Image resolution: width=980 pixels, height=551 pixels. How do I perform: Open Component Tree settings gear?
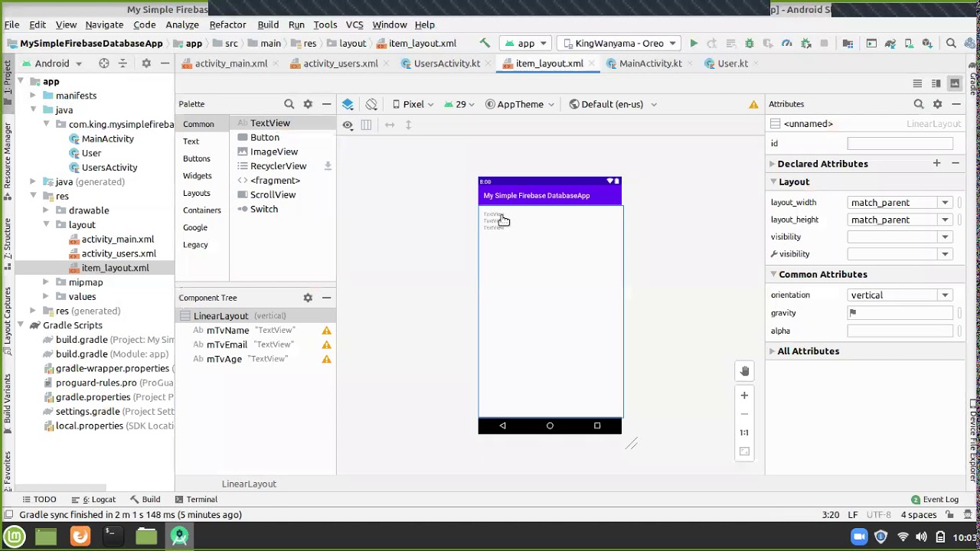pos(308,298)
